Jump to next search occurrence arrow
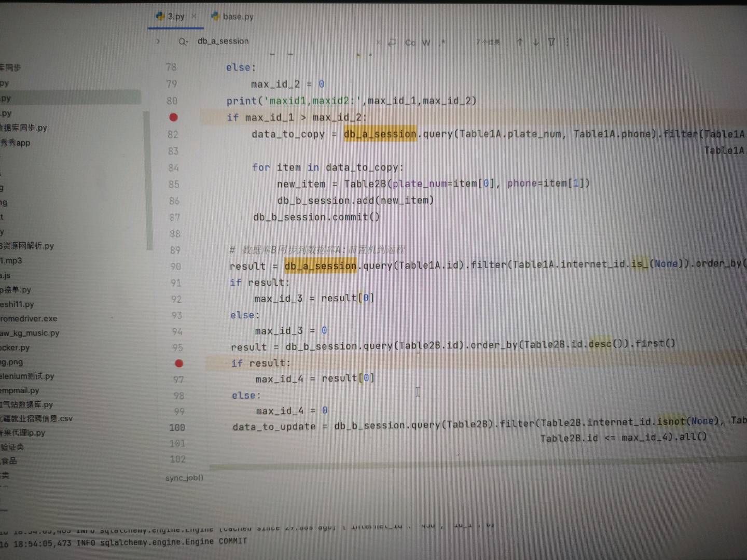The width and height of the screenshot is (747, 560). coord(536,42)
